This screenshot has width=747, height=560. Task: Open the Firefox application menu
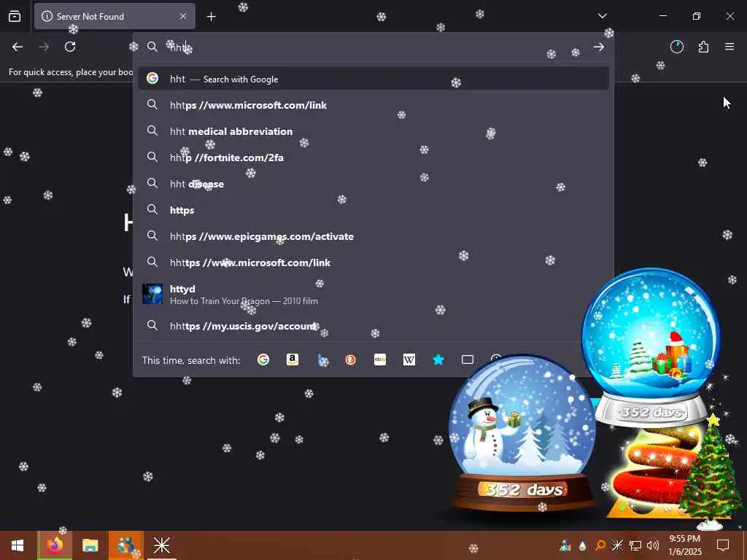(x=729, y=47)
